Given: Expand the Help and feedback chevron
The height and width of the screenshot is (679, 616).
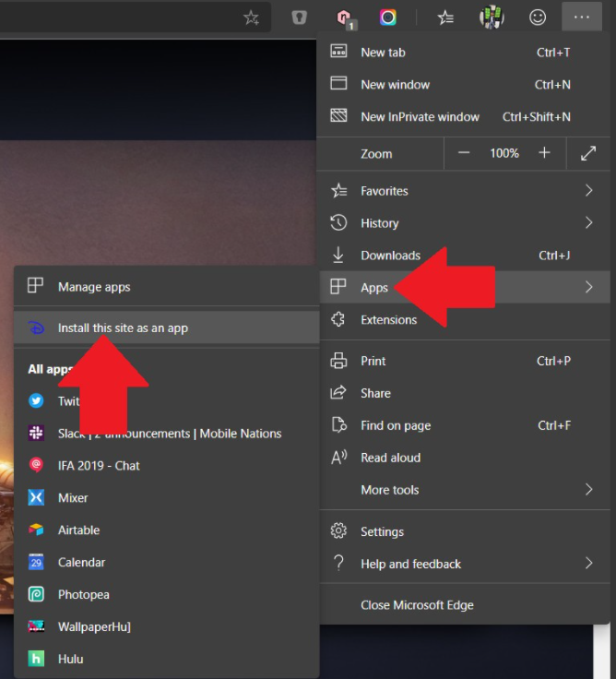Looking at the screenshot, I should (x=588, y=563).
